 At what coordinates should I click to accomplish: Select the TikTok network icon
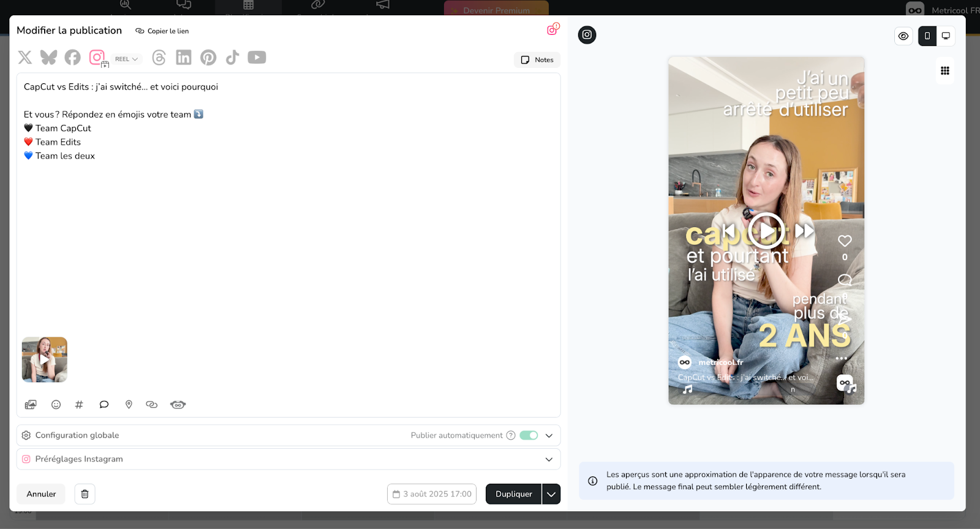click(x=232, y=58)
